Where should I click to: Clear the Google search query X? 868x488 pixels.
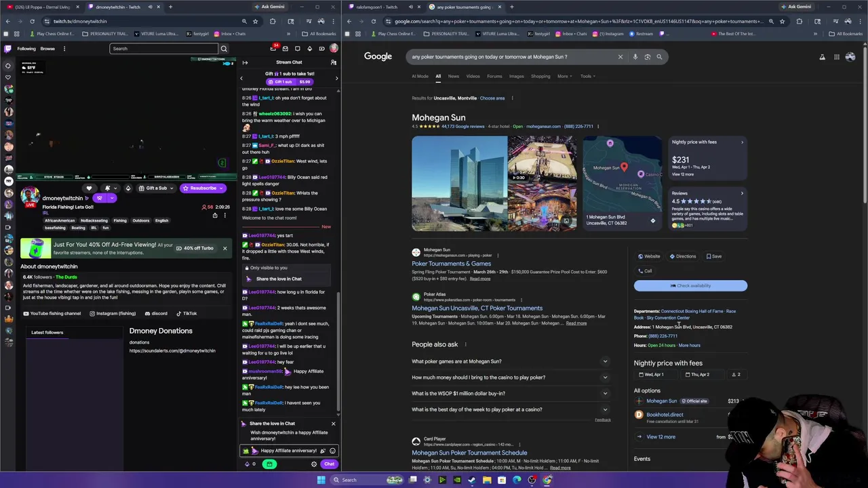[620, 57]
